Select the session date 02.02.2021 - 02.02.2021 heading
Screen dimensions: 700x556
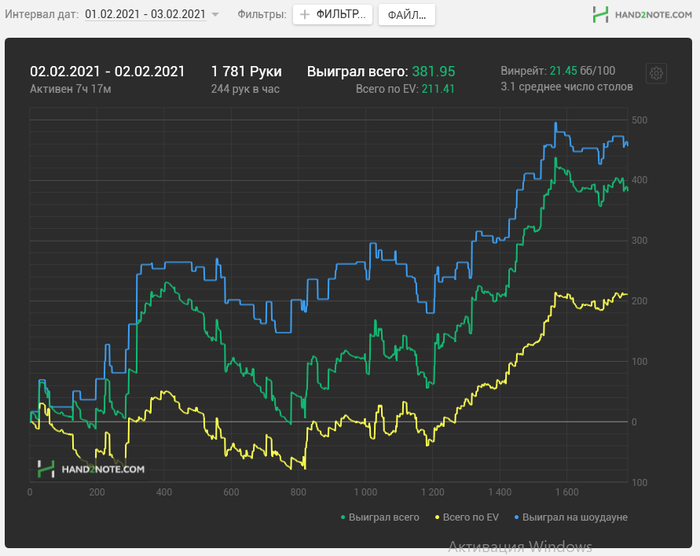coord(107,71)
